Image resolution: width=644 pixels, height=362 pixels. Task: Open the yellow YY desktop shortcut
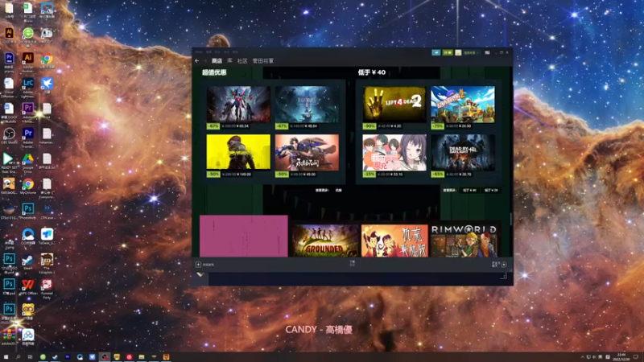tap(28, 311)
